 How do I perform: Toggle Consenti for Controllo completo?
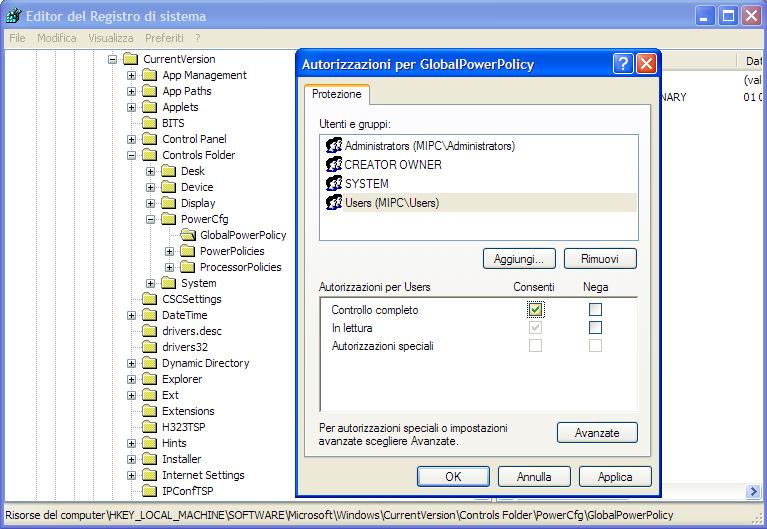pyautogui.click(x=535, y=309)
